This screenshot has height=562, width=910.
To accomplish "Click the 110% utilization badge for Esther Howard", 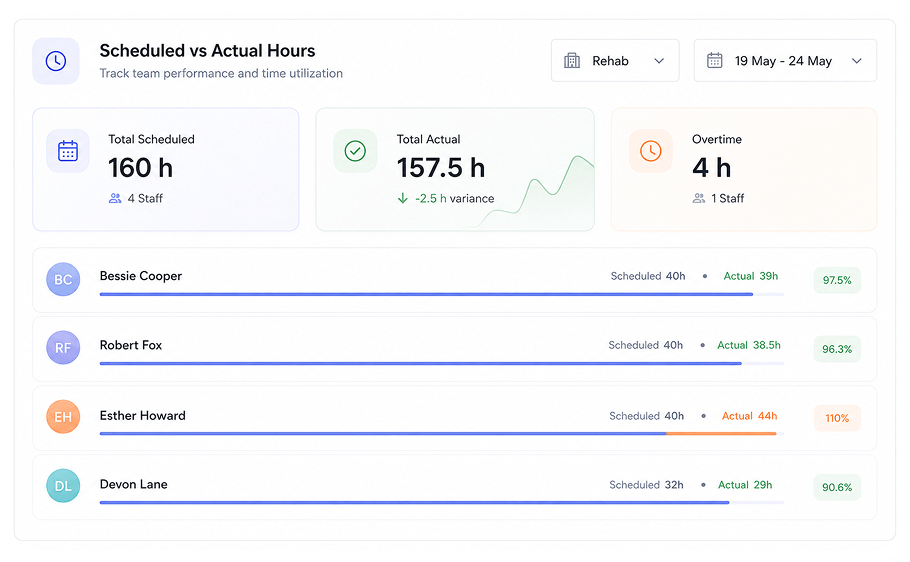I will [837, 418].
